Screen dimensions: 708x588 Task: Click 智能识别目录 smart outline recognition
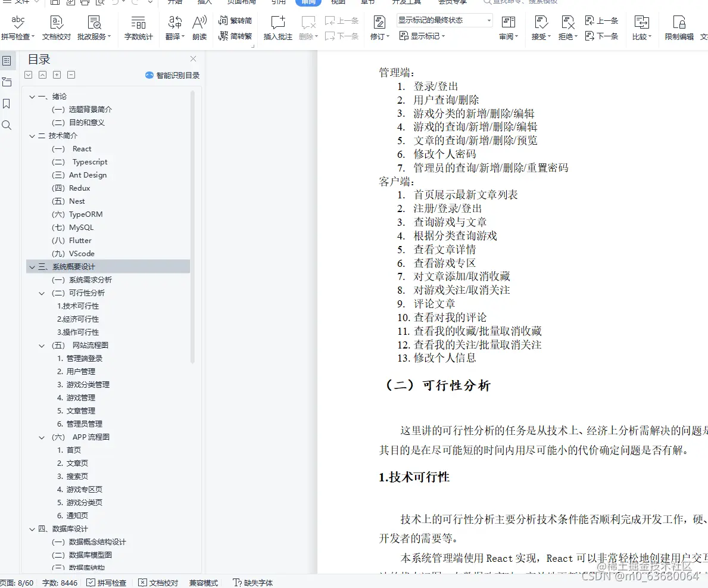click(173, 76)
